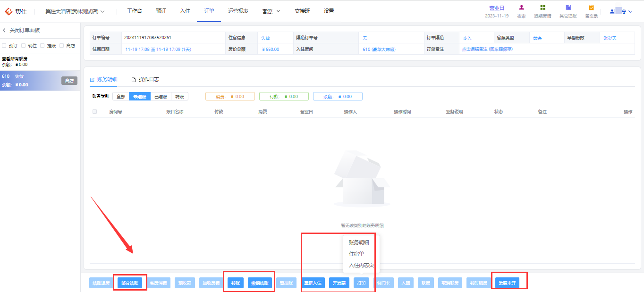
Task: Click the back arrow beside 关闭订单面板
Action: coord(4,30)
